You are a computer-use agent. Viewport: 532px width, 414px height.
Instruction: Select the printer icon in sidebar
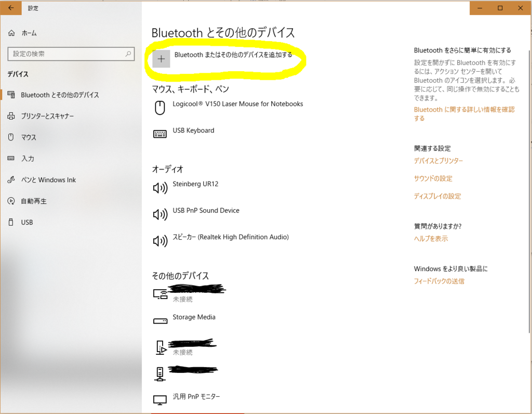(11, 116)
